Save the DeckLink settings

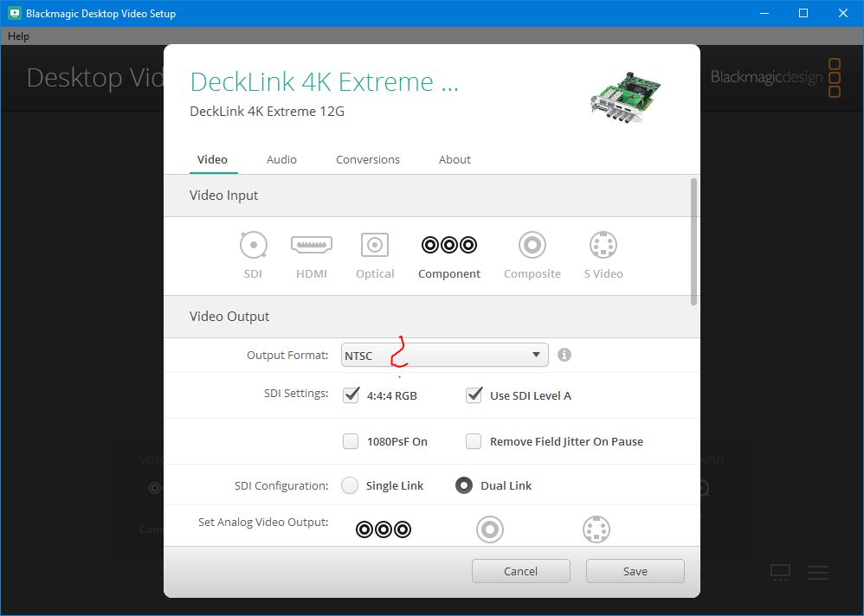(635, 571)
